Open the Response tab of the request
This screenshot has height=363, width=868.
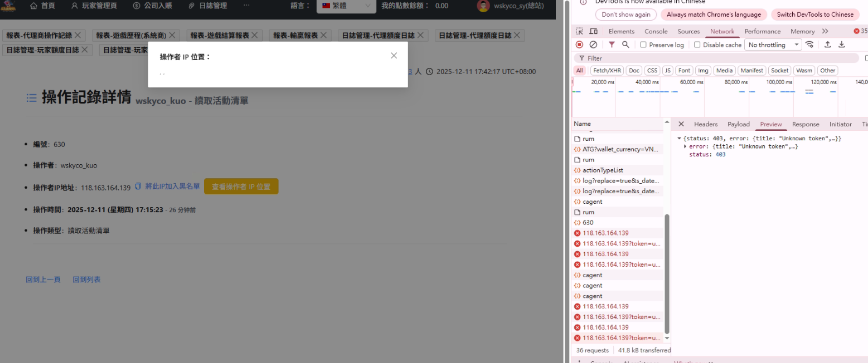805,124
